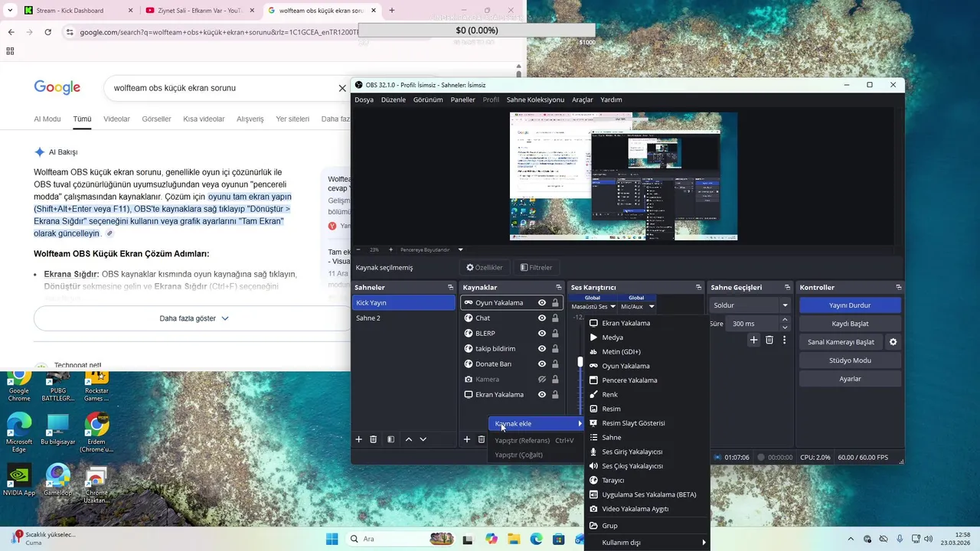The image size is (980, 551).
Task: Toggle BLERP source visibility eye
Action: 542,334
